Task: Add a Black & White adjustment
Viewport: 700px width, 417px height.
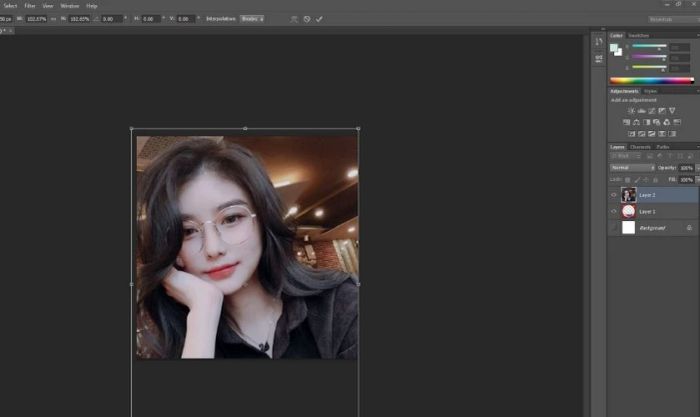Action: pyautogui.click(x=646, y=122)
